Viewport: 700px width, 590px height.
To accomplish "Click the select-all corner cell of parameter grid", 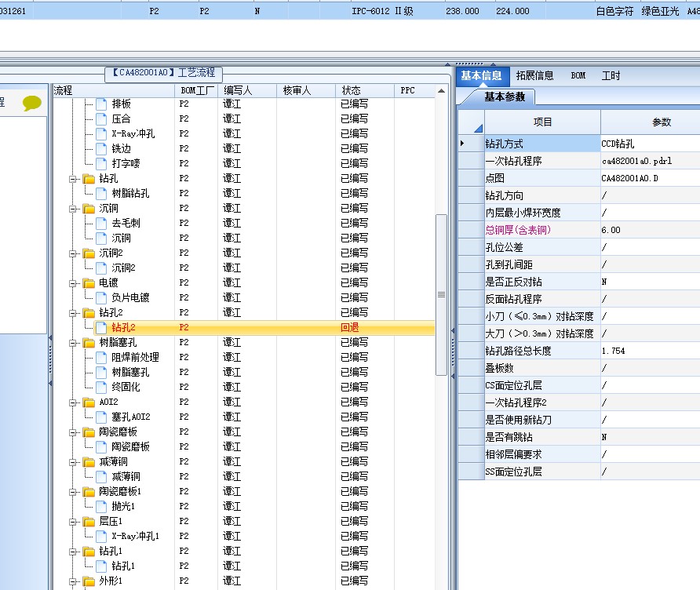I will pyautogui.click(x=472, y=122).
